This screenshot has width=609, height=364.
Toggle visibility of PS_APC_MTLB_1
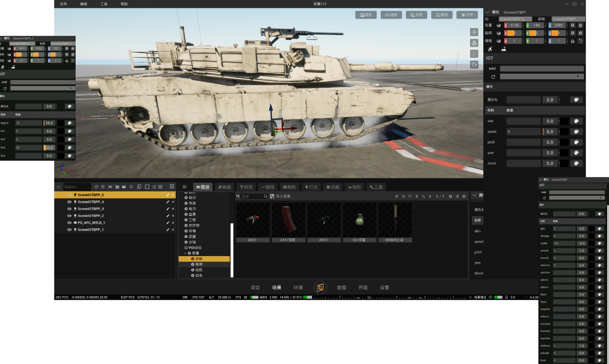pyautogui.click(x=69, y=223)
